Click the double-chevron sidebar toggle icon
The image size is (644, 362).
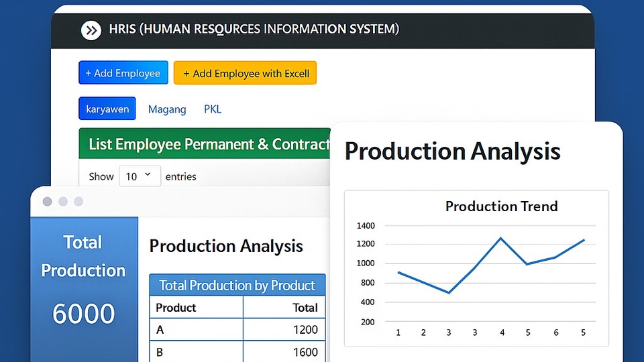91,30
